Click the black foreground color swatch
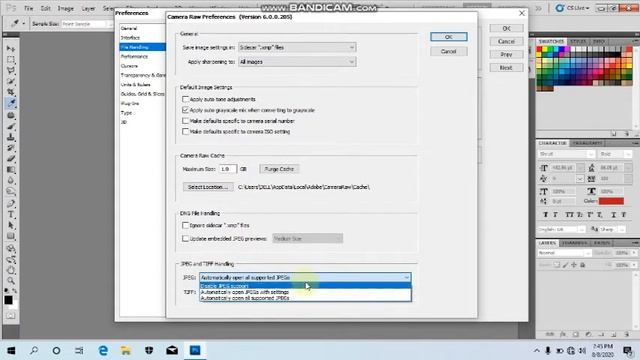This screenshot has width=640, height=360. click(x=8, y=300)
